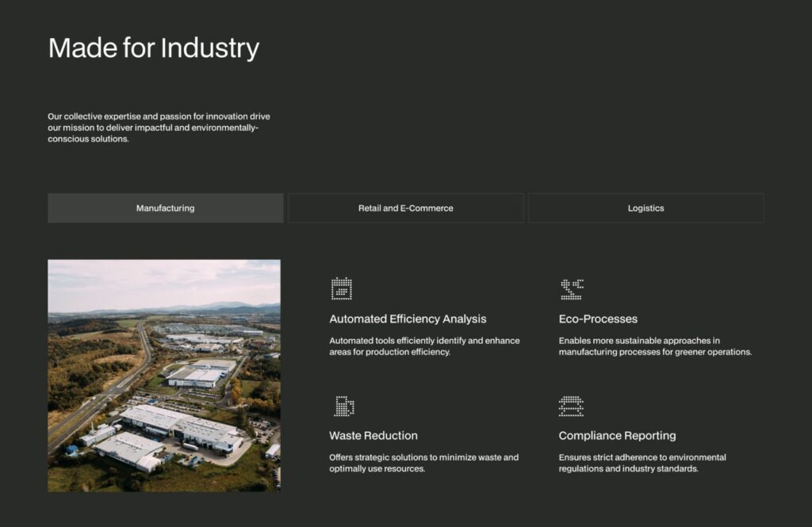
Task: Click the Made for Industry title
Action: point(155,48)
